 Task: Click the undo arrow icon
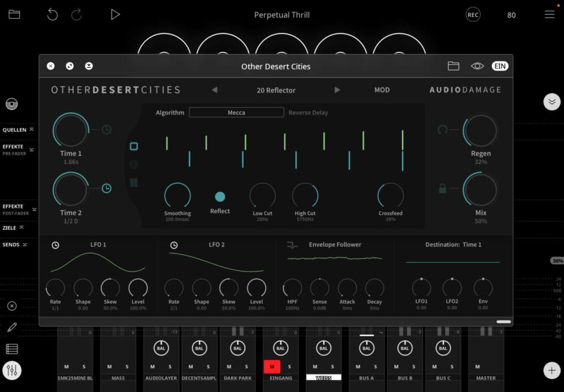(x=52, y=15)
